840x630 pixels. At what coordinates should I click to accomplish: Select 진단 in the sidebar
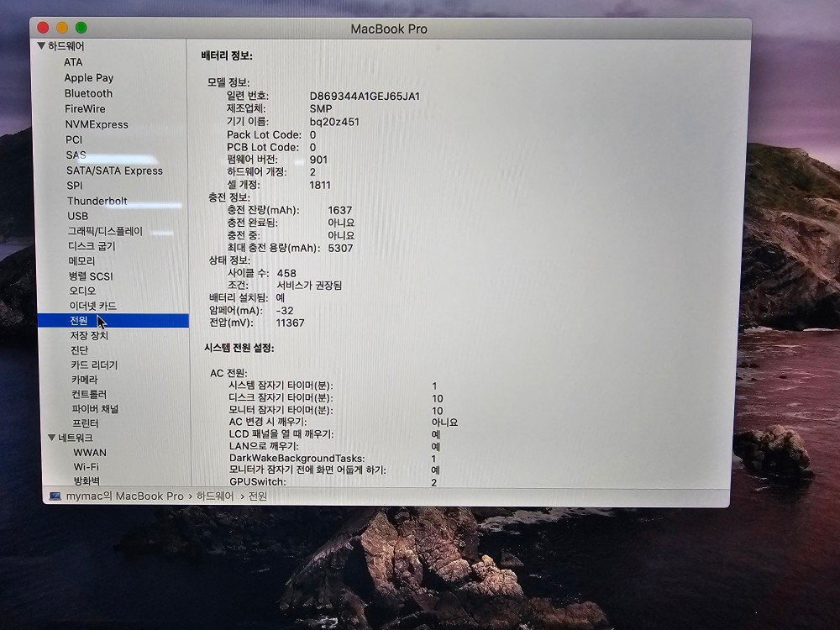click(79, 349)
